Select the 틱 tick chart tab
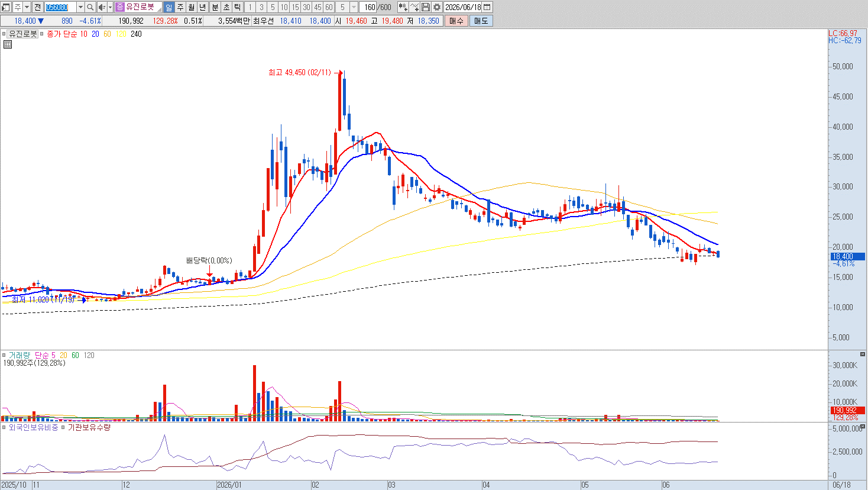 (x=237, y=7)
